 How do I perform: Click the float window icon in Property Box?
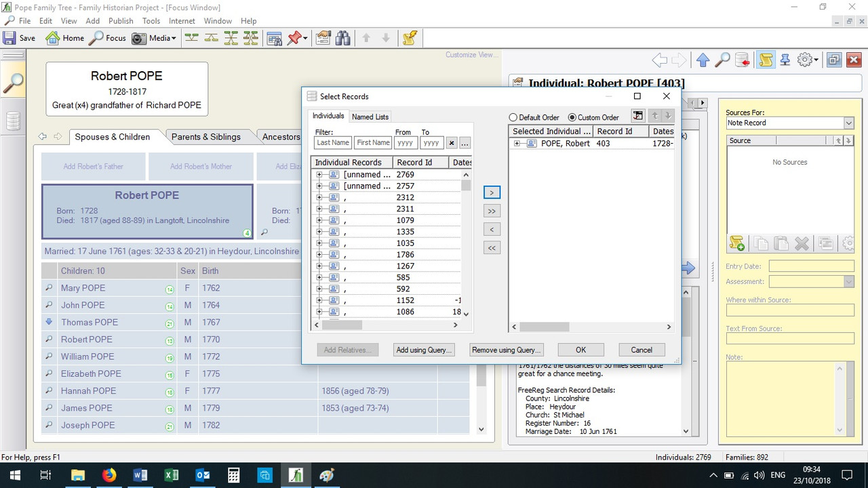point(834,60)
